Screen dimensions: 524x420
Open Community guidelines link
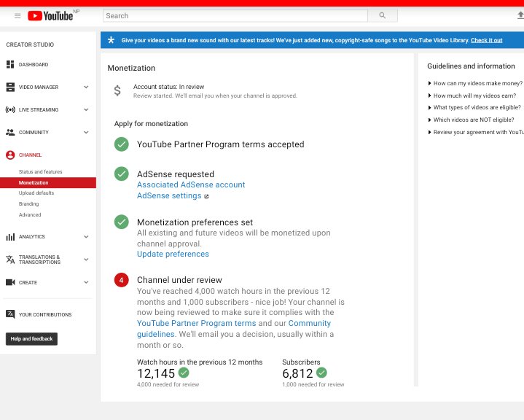234,328
